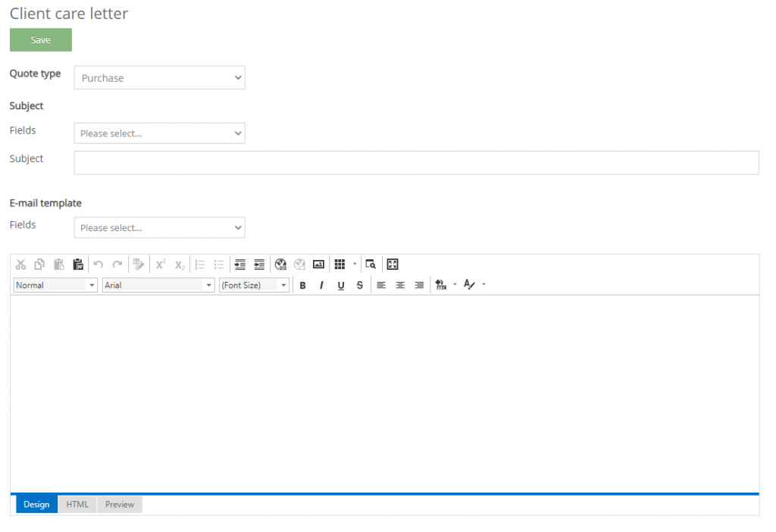The height and width of the screenshot is (532, 776).
Task: Toggle strikethrough formatting
Action: coord(360,285)
